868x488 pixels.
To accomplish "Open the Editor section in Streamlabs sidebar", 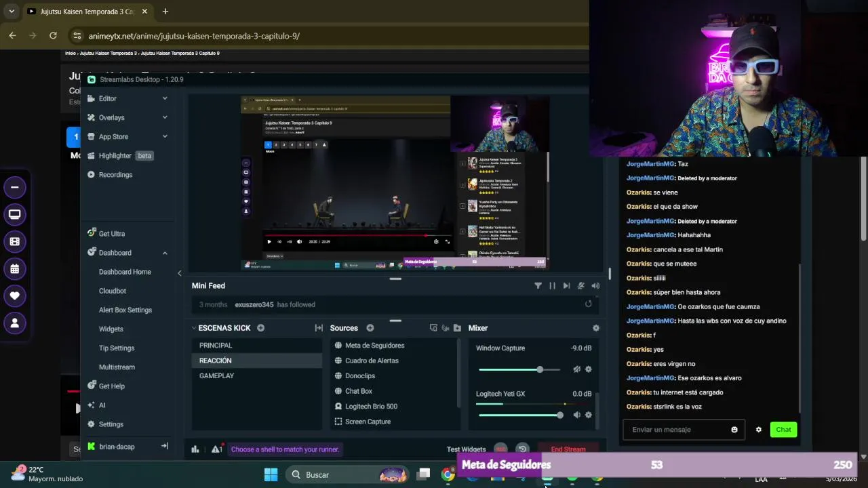I will [107, 98].
